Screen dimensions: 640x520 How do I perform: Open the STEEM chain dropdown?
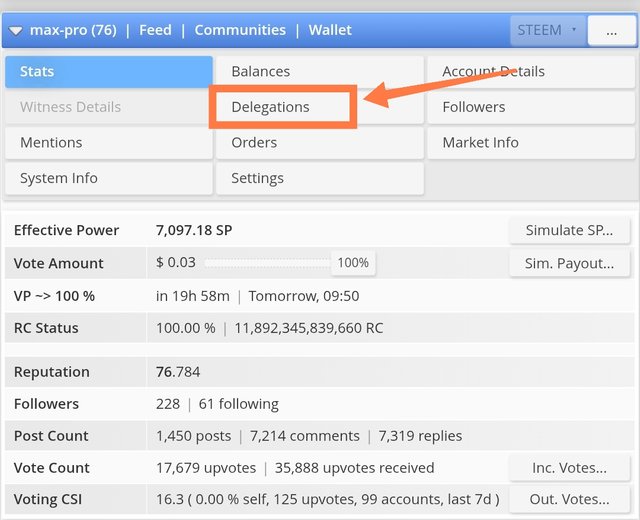(548, 30)
